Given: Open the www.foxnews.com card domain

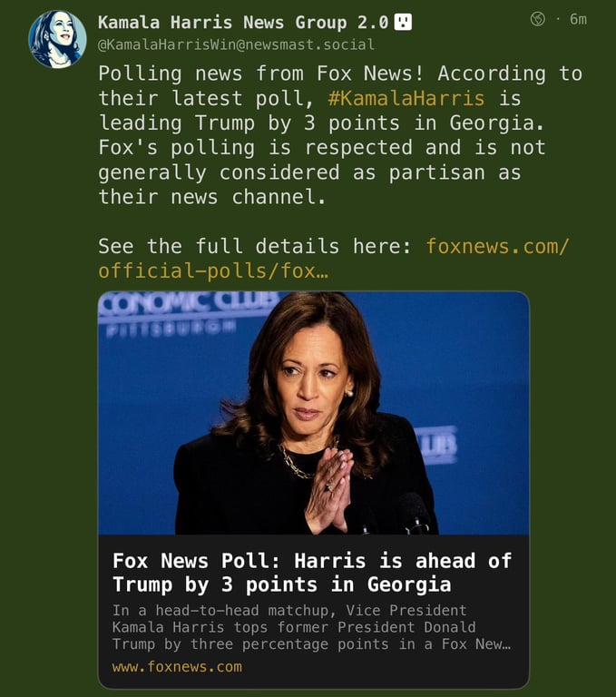Looking at the screenshot, I should [177, 667].
